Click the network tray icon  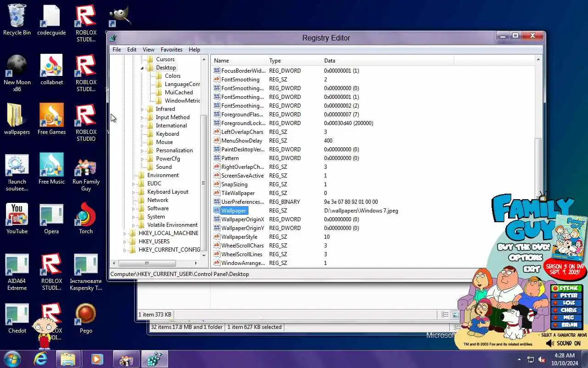531,359
